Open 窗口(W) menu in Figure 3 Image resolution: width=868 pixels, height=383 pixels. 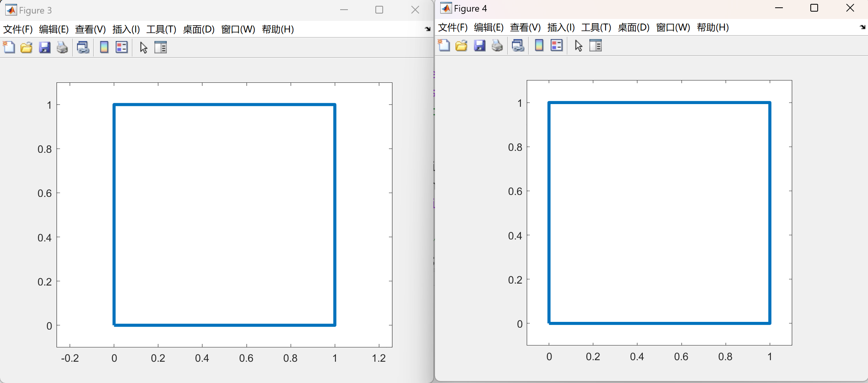238,29
